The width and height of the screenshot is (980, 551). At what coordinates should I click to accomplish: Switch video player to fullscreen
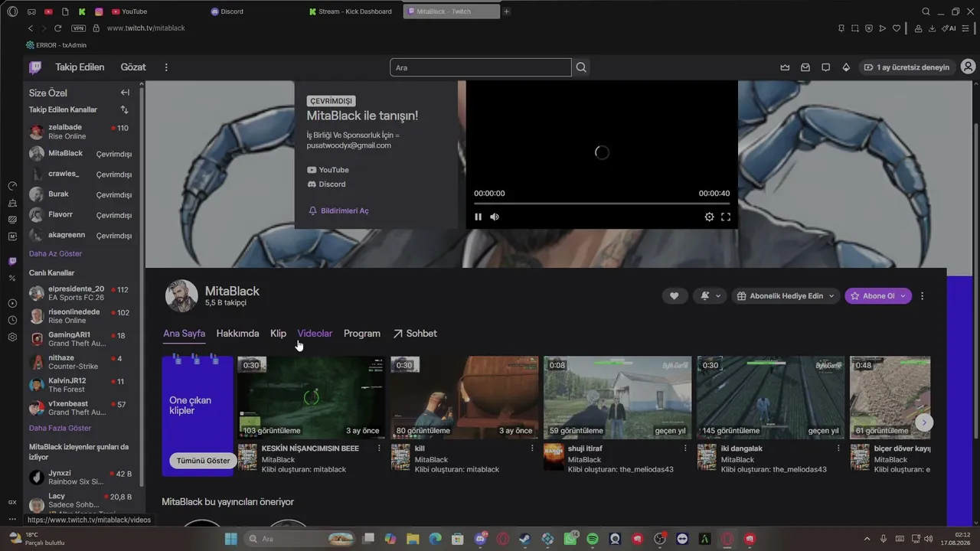(x=726, y=217)
